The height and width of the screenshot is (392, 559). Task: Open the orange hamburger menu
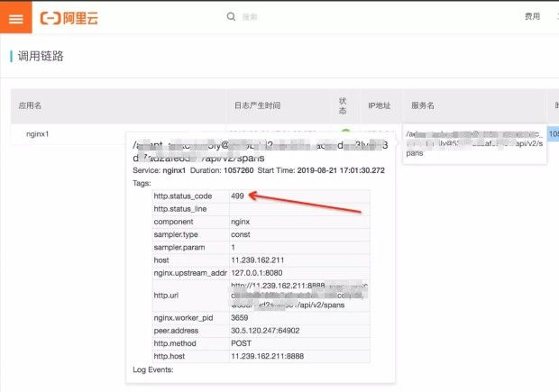[15, 18]
